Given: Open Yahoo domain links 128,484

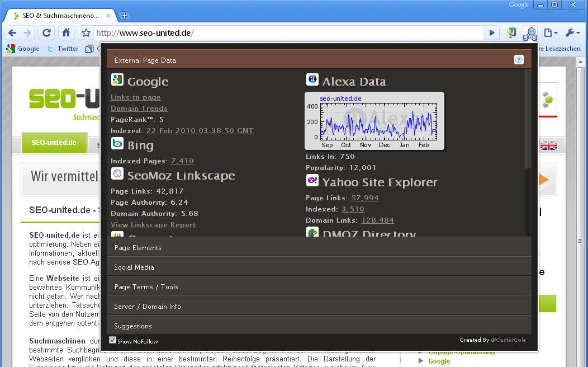Looking at the screenshot, I should click(378, 220).
